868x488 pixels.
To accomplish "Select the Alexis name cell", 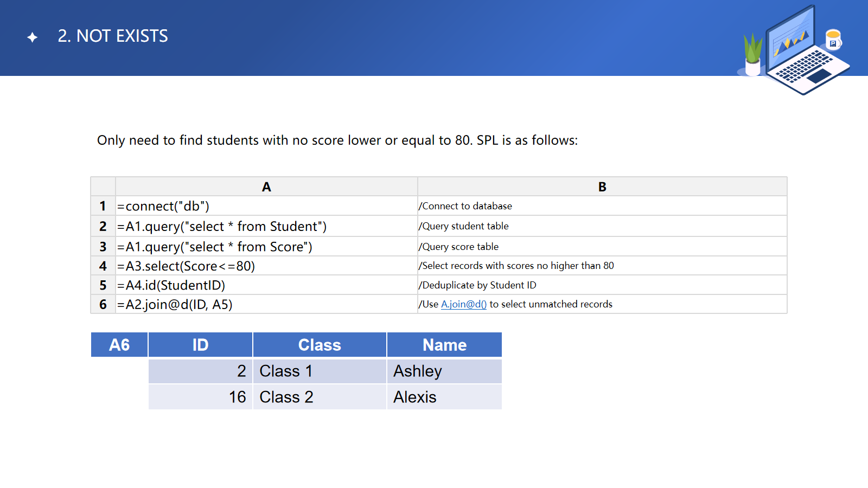I will pos(444,397).
